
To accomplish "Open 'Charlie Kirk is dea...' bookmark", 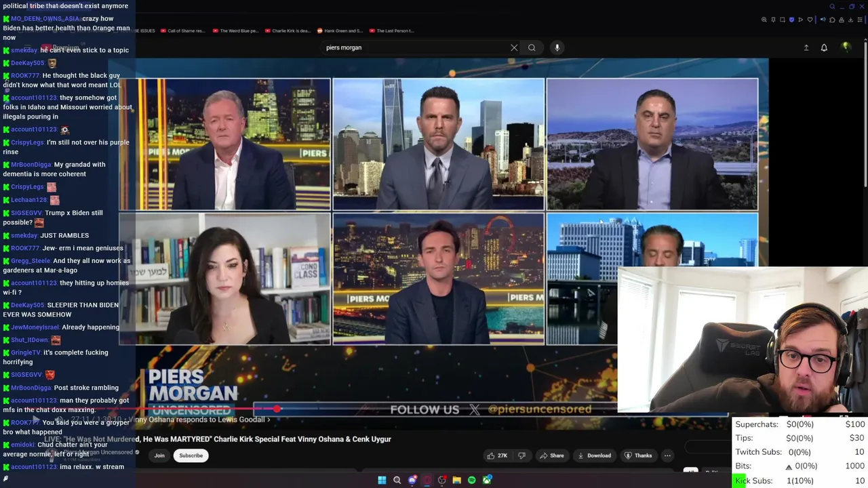I will [288, 30].
